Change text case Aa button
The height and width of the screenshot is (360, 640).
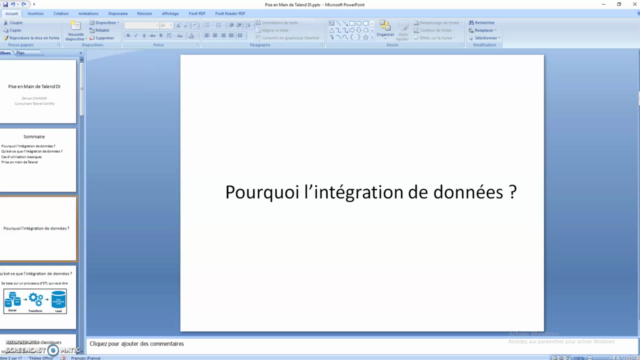pos(180,36)
